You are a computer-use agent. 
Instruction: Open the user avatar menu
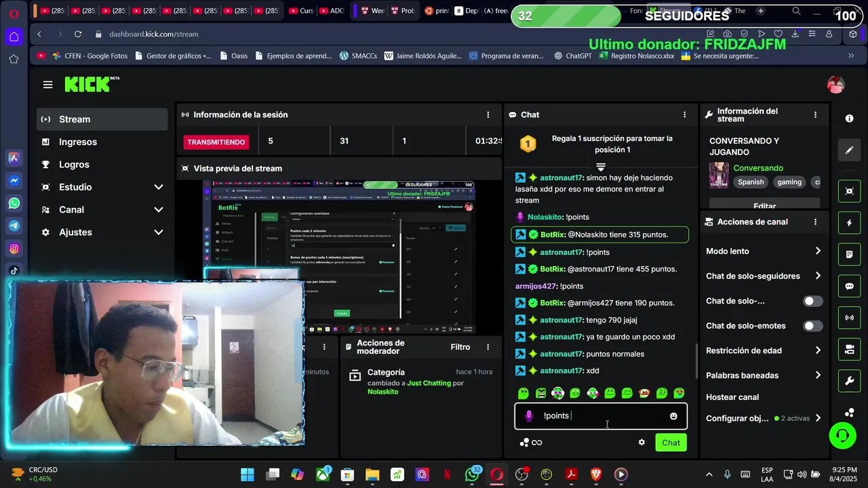(x=835, y=85)
